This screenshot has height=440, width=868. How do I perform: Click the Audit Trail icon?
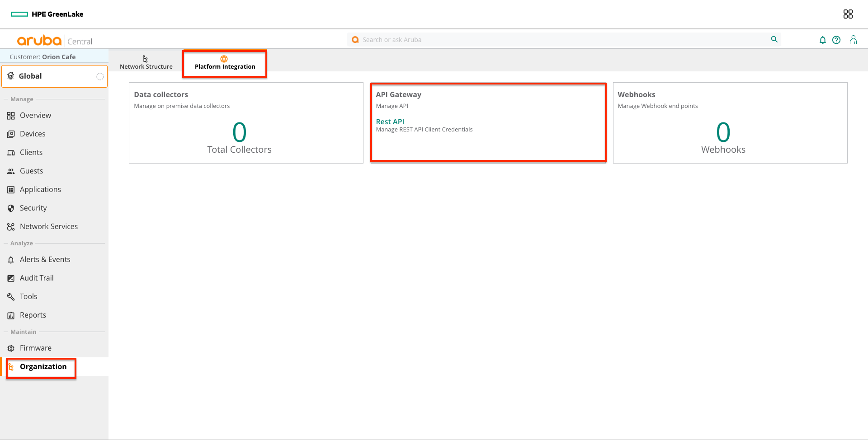(11, 278)
